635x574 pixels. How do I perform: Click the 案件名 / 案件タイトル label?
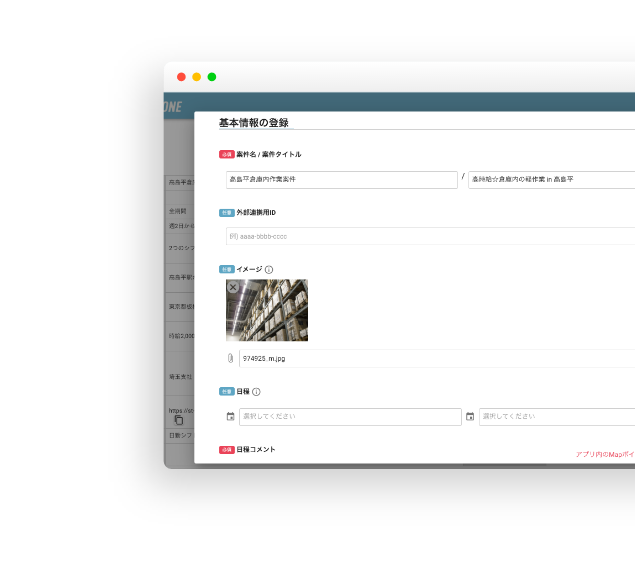coord(269,154)
